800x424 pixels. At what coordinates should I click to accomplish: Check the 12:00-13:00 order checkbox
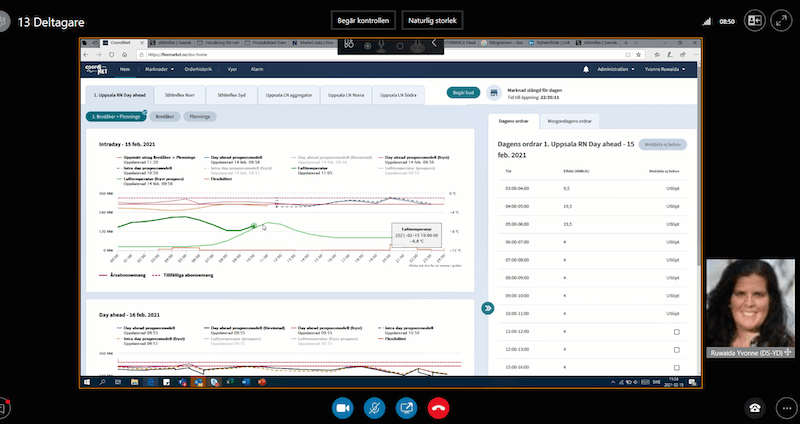click(676, 349)
